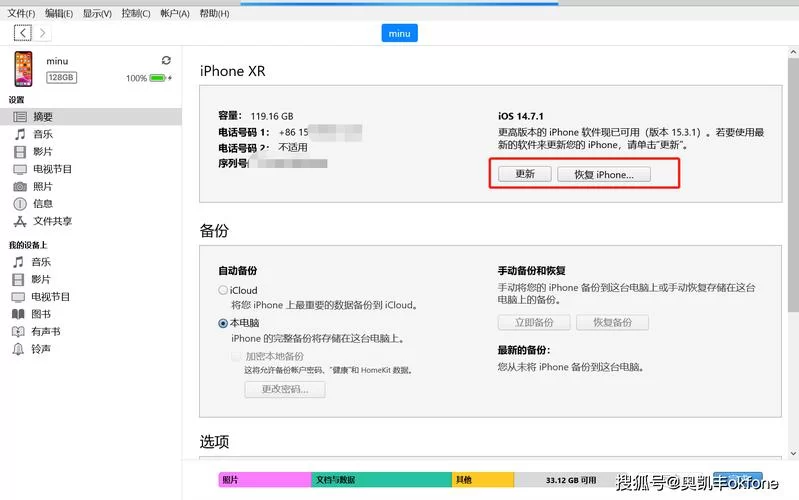Open the 显示(V) menu

[97, 13]
